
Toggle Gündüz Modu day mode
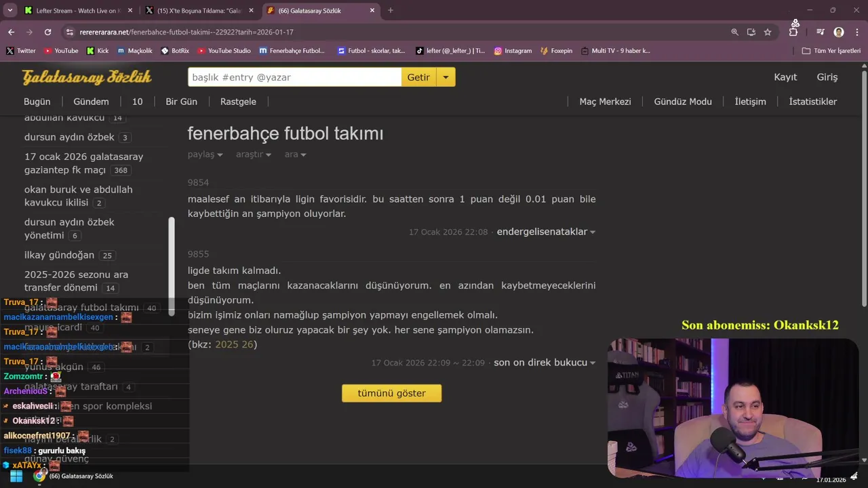pos(683,102)
